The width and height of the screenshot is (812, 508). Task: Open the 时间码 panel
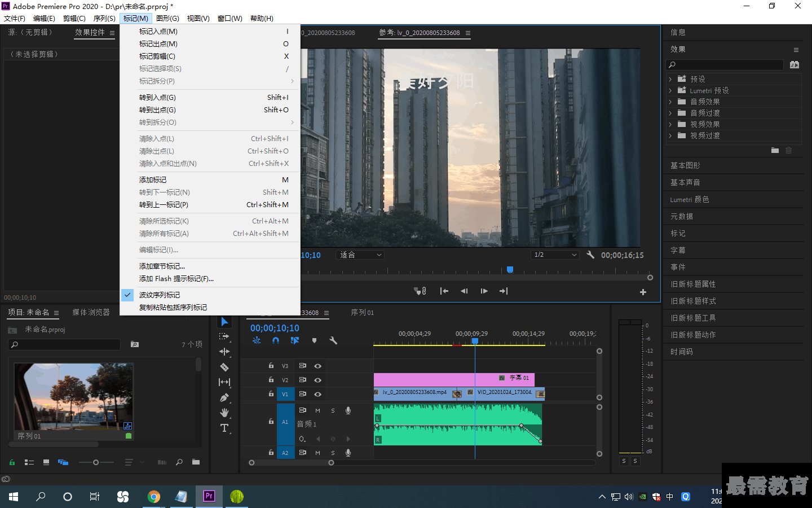click(x=682, y=352)
